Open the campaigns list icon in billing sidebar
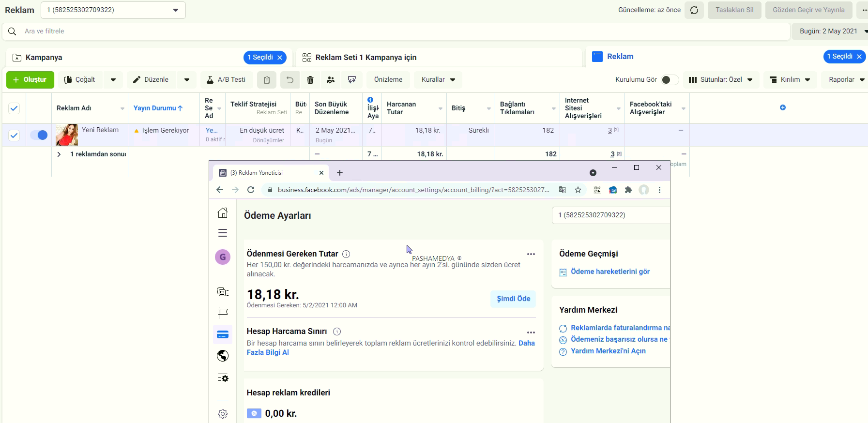The image size is (868, 423). click(223, 291)
